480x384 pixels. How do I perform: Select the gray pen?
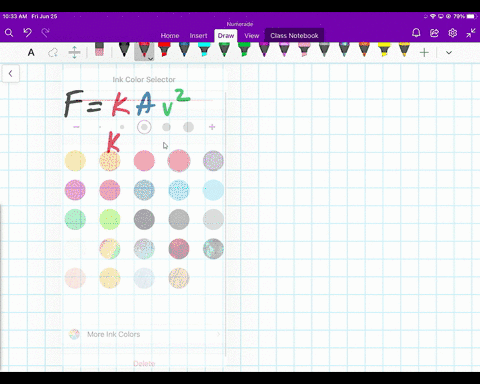pyautogui.click(x=324, y=49)
